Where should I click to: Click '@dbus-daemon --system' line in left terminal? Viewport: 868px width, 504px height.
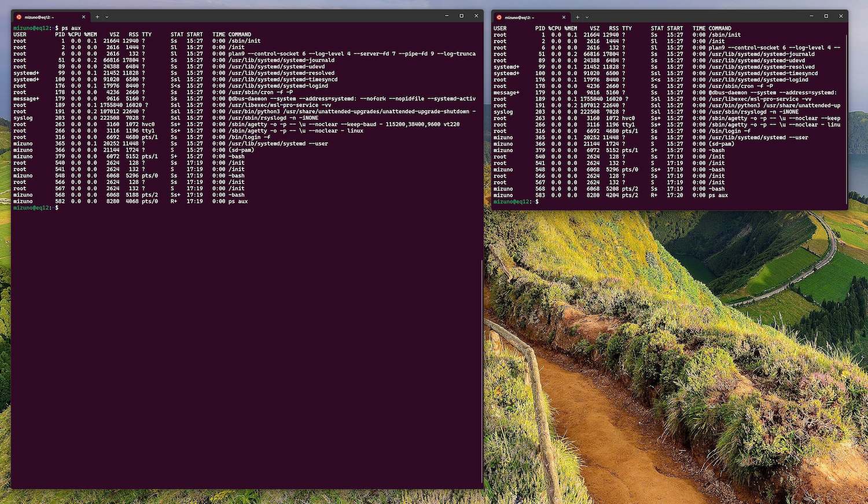pos(352,98)
